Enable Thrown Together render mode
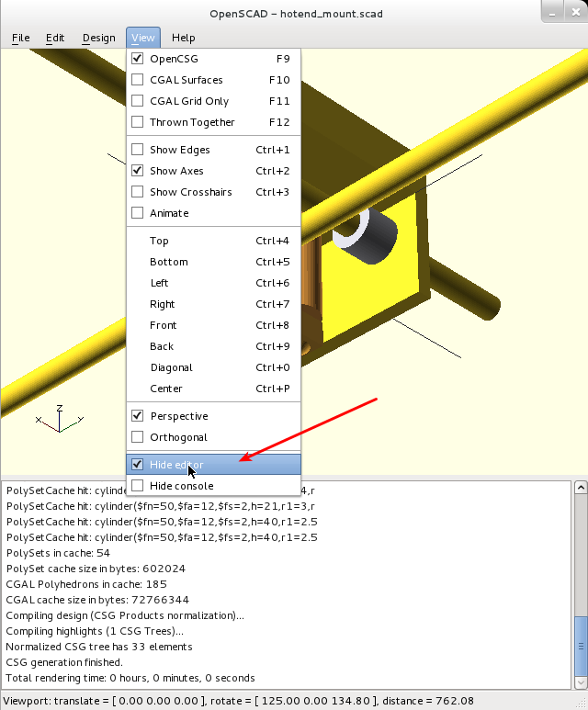The width and height of the screenshot is (588, 710). tap(213, 122)
